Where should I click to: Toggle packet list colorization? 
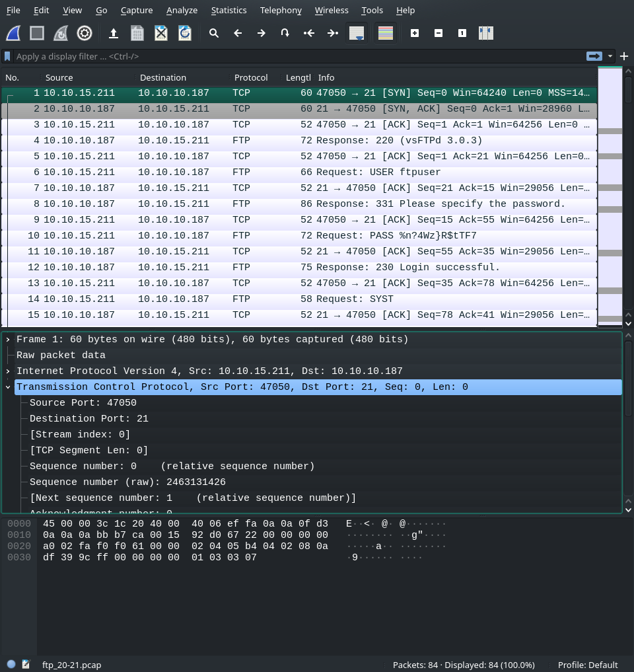click(386, 33)
